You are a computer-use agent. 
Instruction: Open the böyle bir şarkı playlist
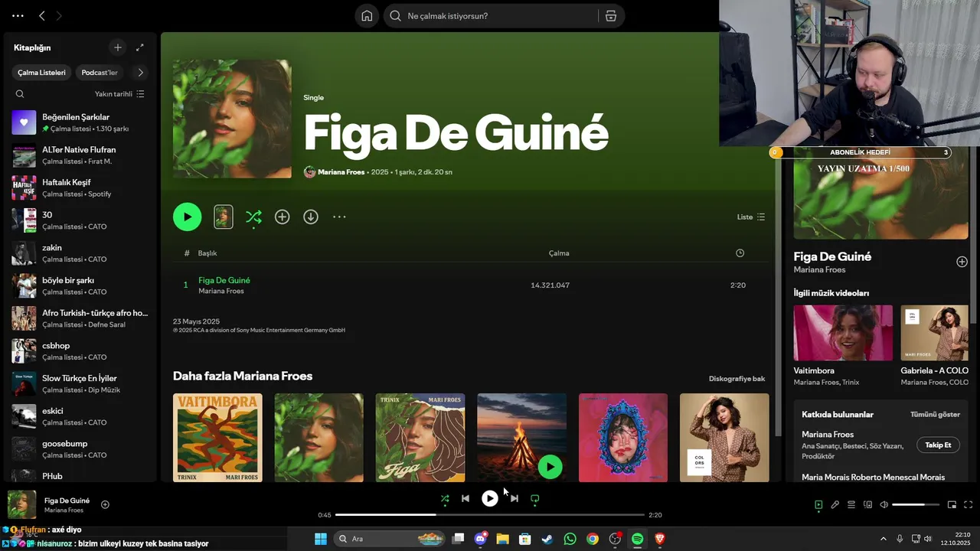80,285
